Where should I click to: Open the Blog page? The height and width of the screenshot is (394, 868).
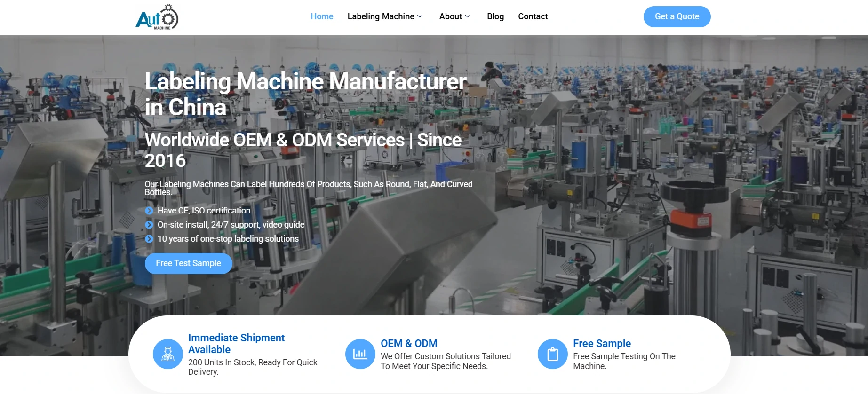tap(495, 16)
